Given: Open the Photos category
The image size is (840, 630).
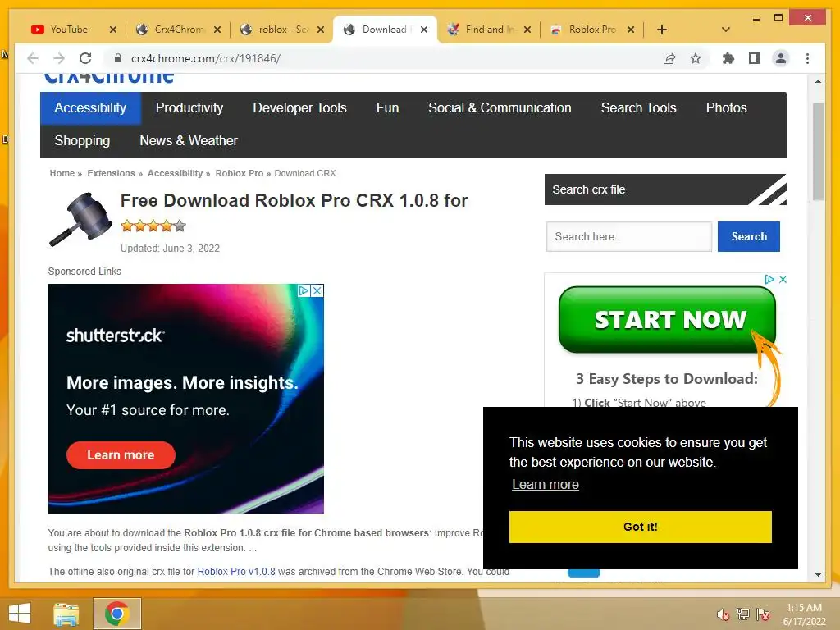Looking at the screenshot, I should click(726, 107).
